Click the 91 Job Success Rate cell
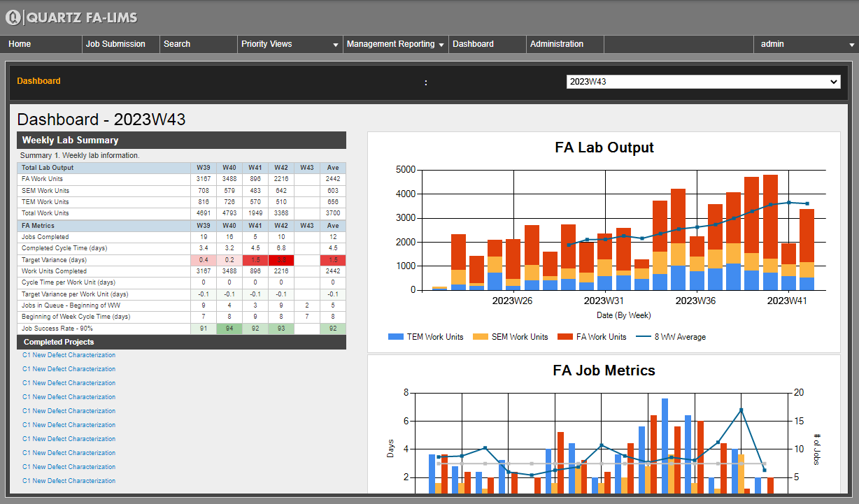859x504 pixels. [203, 328]
